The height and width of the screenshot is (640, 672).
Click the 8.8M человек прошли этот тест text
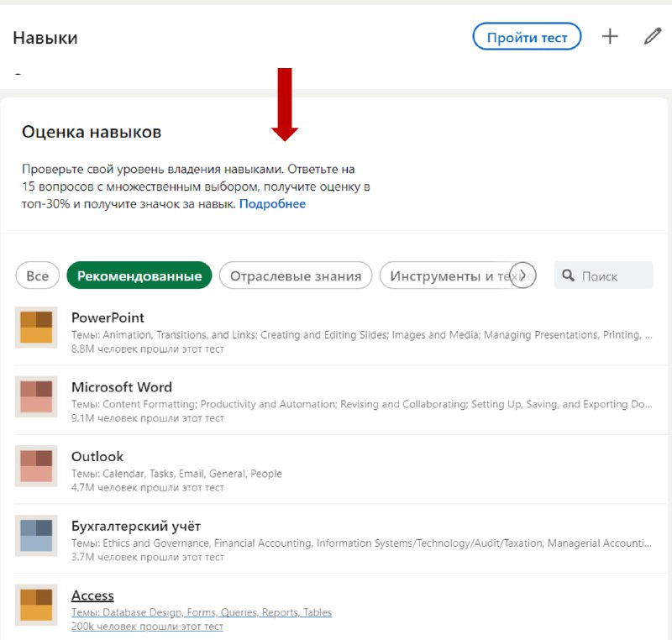(148, 349)
